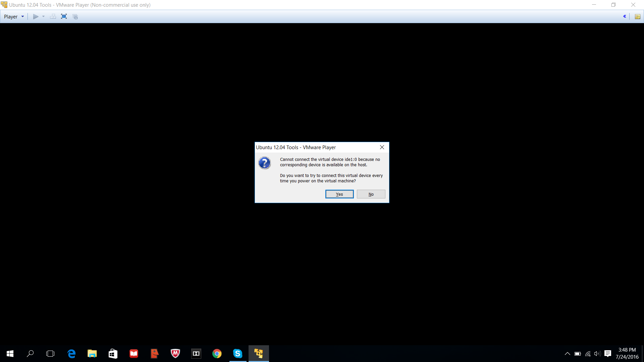Collapse the toolbar with the double-left chevron
This screenshot has height=362, width=644.
(625, 16)
